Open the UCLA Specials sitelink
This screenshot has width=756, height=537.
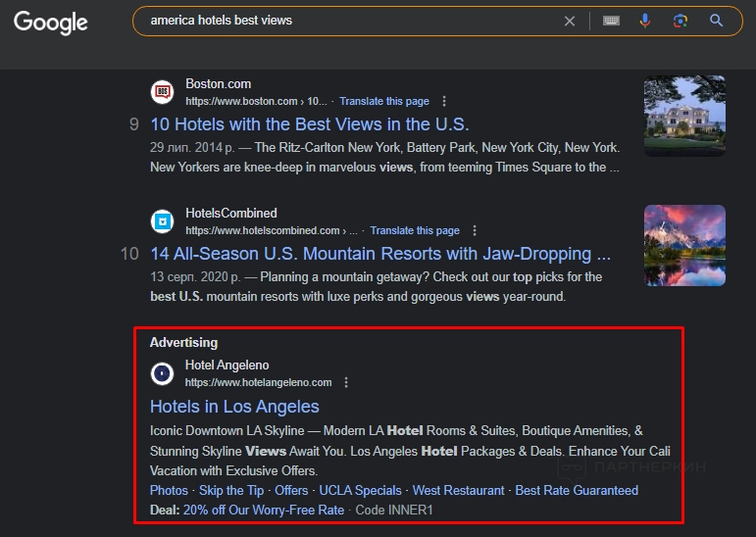(360, 490)
